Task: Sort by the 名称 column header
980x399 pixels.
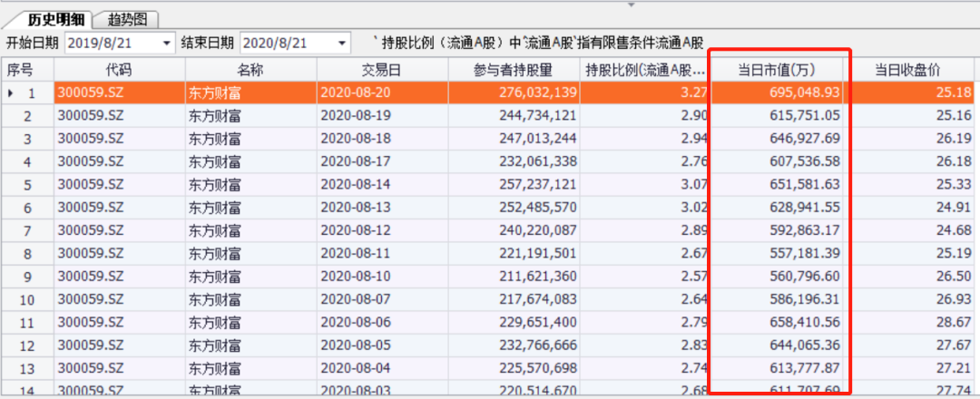Action: tap(250, 70)
